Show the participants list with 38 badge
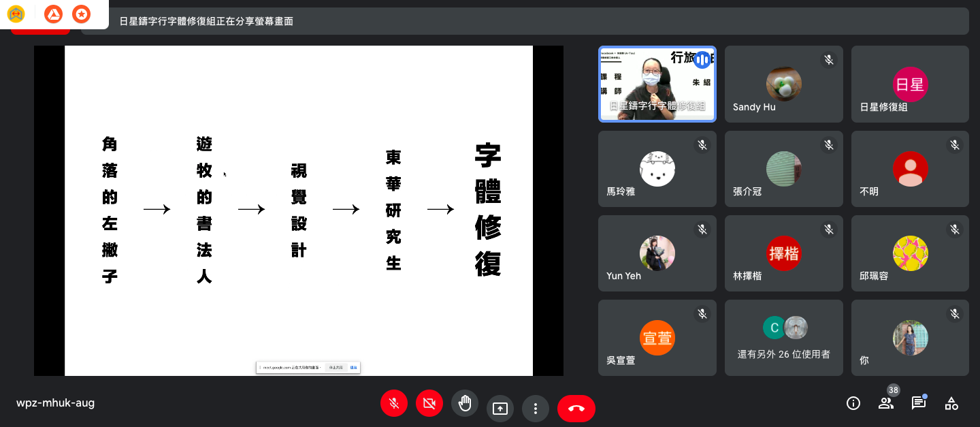Viewport: 980px width, 427px height. 886,403
